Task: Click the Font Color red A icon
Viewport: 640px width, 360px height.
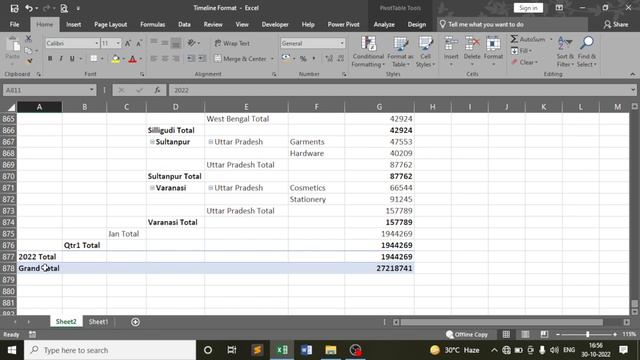Action: tap(132, 59)
